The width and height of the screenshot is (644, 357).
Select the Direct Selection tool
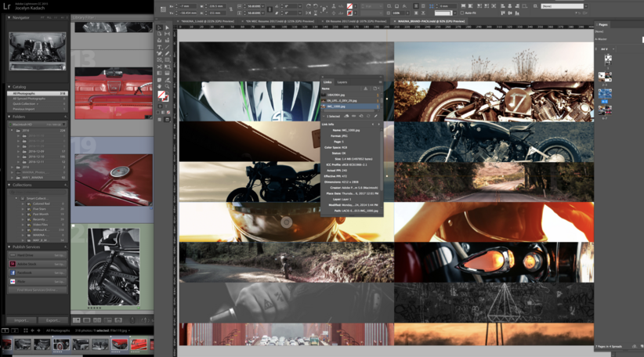point(167,27)
